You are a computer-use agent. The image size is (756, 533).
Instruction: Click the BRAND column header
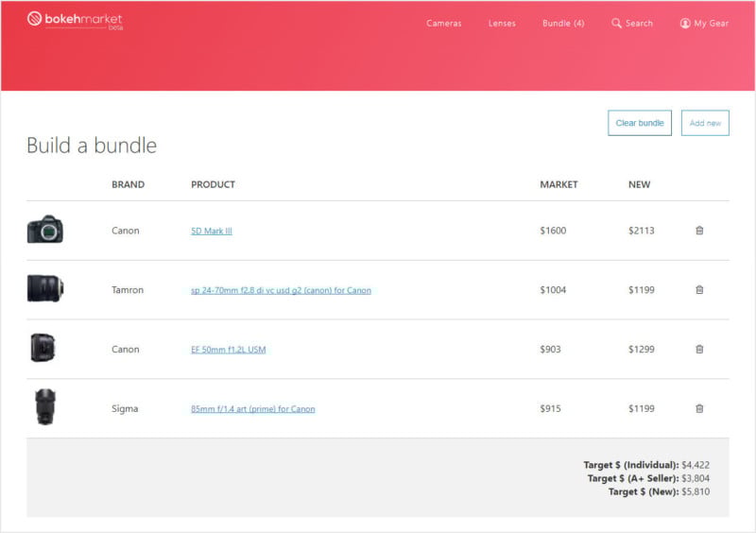coord(128,184)
